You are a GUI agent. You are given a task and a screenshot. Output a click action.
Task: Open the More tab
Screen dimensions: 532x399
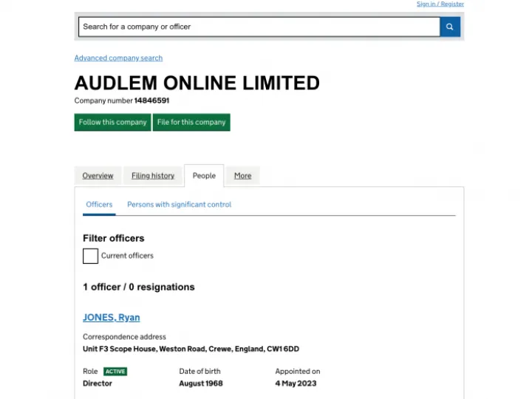tap(242, 176)
